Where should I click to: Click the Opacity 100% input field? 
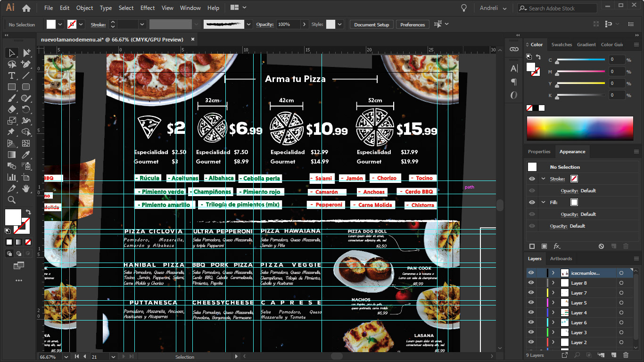[288, 25]
